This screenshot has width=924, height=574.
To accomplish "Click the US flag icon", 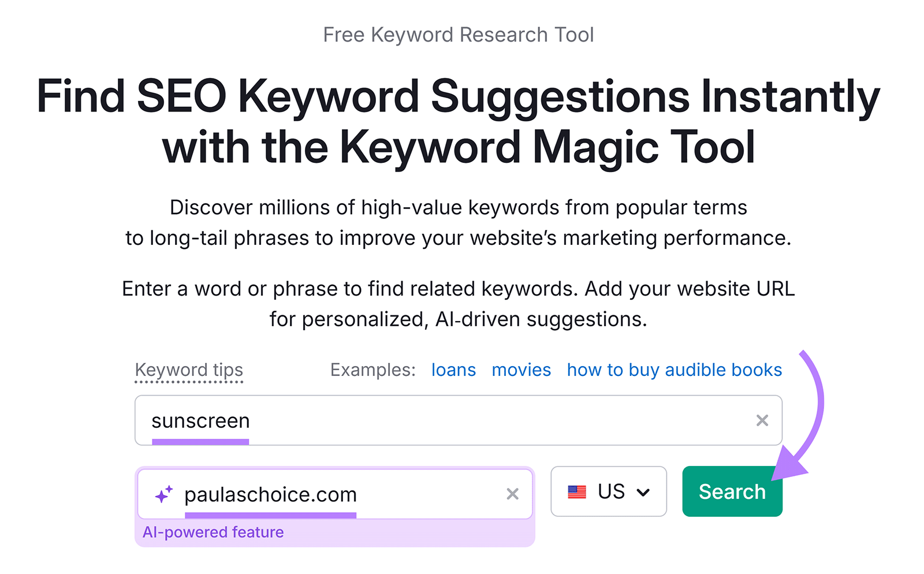I will pos(576,491).
